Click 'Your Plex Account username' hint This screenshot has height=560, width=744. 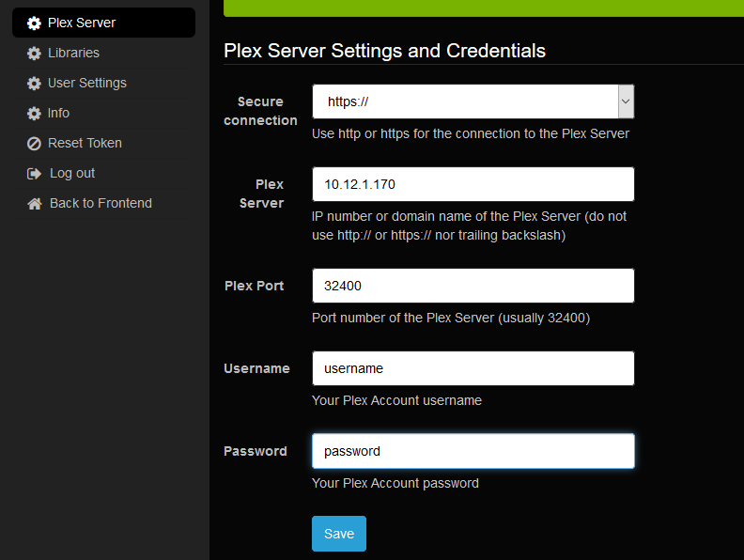click(396, 400)
